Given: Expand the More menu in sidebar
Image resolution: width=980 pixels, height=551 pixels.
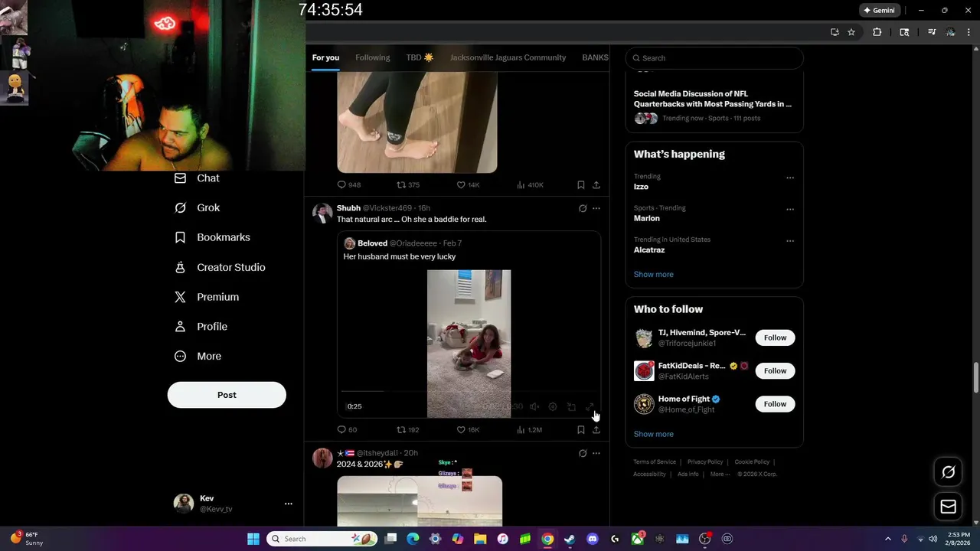Looking at the screenshot, I should (x=198, y=357).
